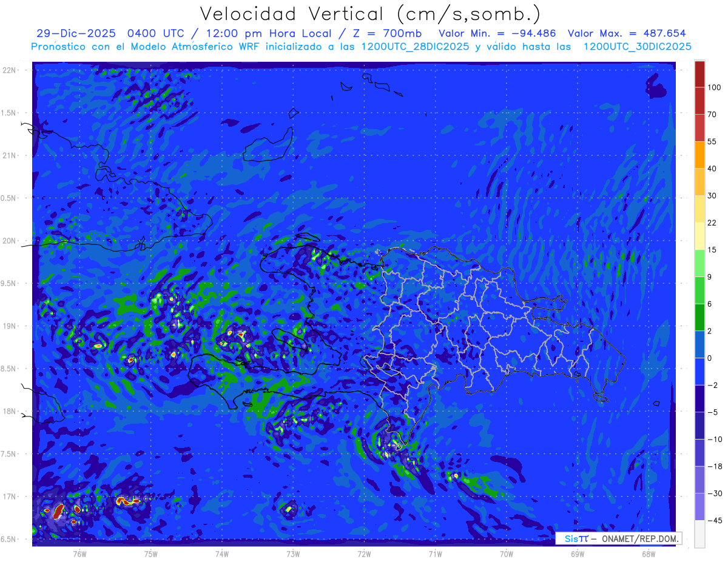Click the '-45' value on the color scale
Screen dimensions: 728x562
pos(714,521)
